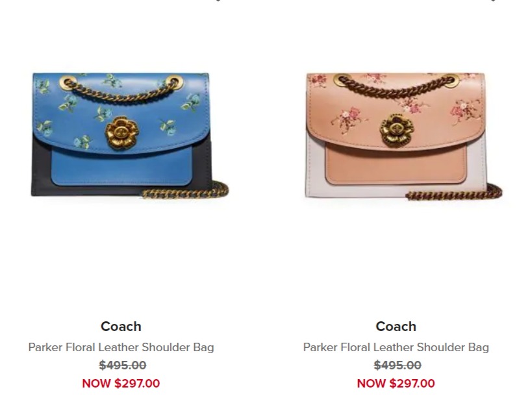Click the Coach brand name under blue bag
Viewport: 517px width, 420px height.
tap(121, 327)
